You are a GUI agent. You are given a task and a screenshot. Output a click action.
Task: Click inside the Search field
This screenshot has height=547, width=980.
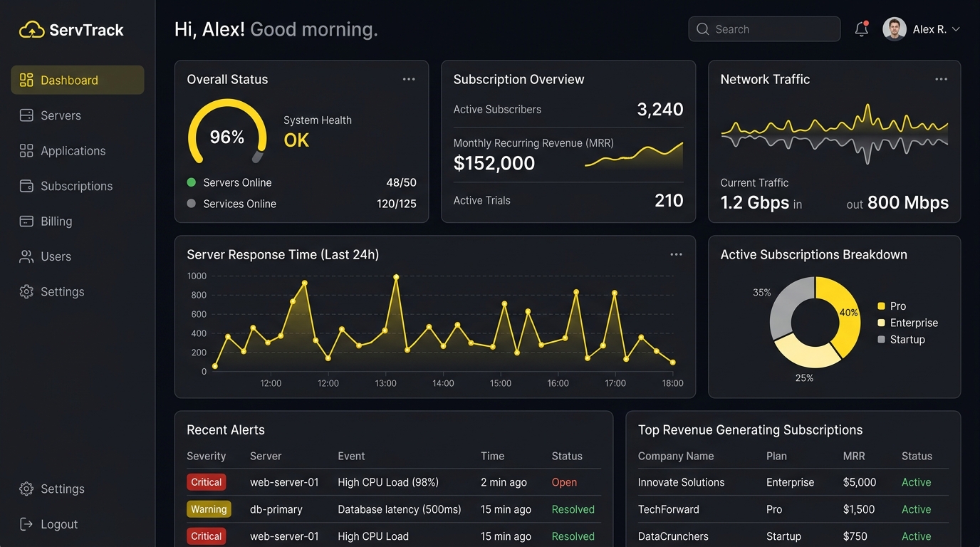click(764, 29)
